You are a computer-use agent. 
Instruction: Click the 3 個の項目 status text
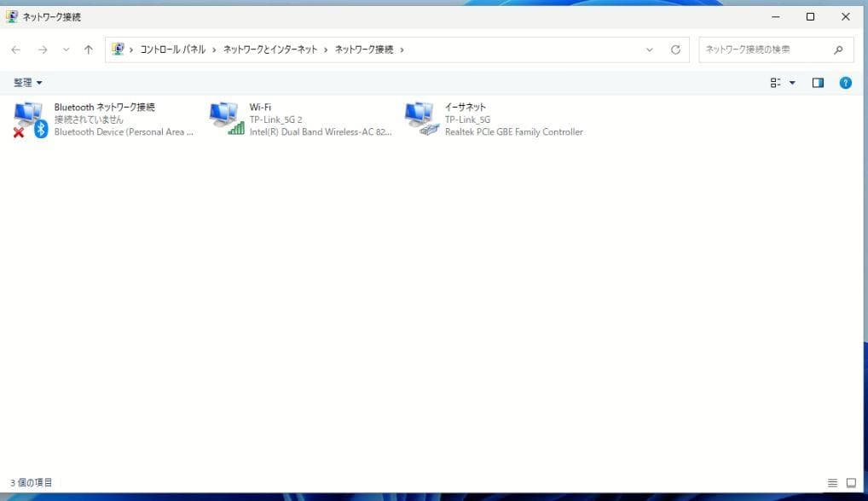32,482
